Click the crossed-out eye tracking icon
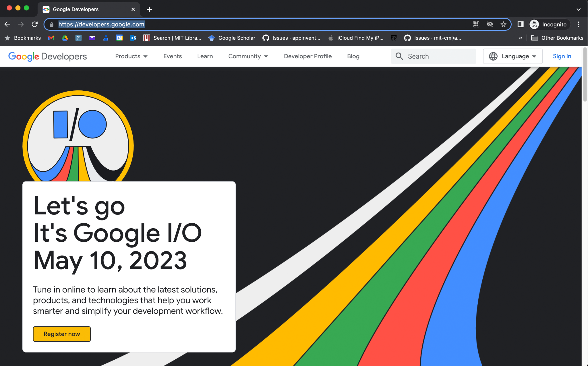The height and width of the screenshot is (366, 588). [x=490, y=24]
